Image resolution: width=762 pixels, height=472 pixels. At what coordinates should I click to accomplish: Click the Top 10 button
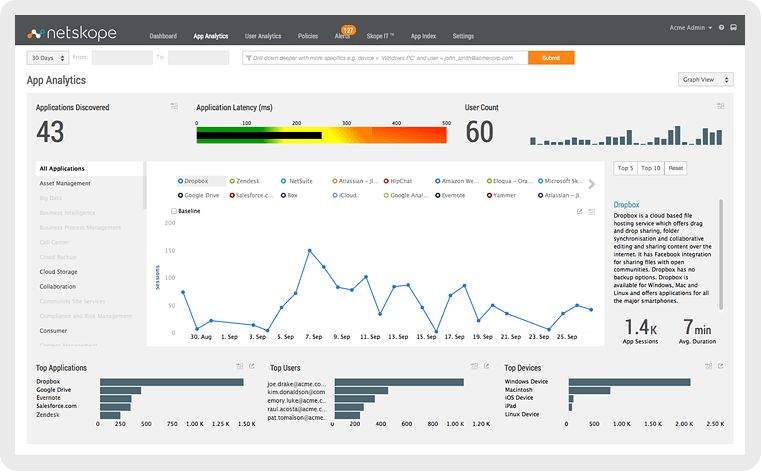[651, 168]
